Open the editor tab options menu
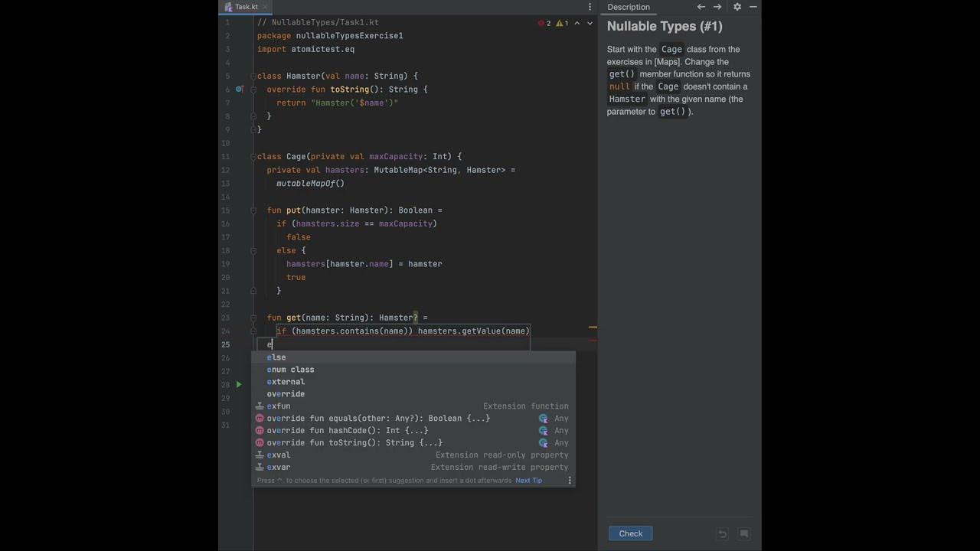 tap(590, 7)
